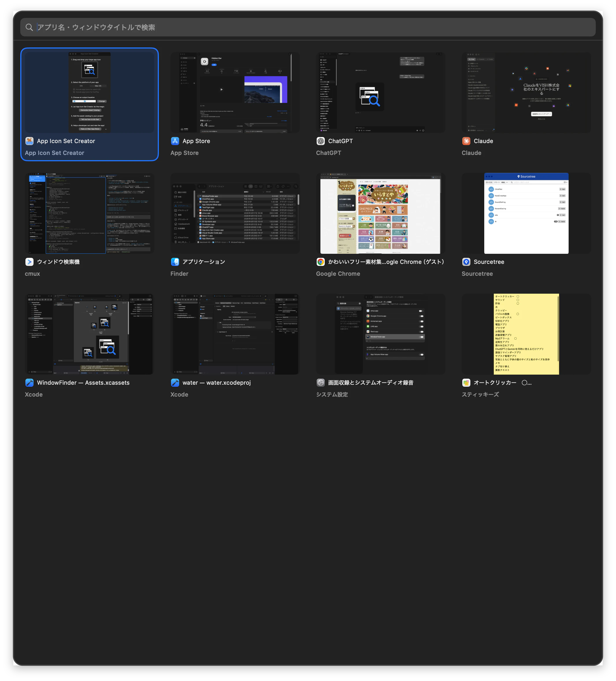Click the gray 'Claude' app name subtitle

[472, 153]
